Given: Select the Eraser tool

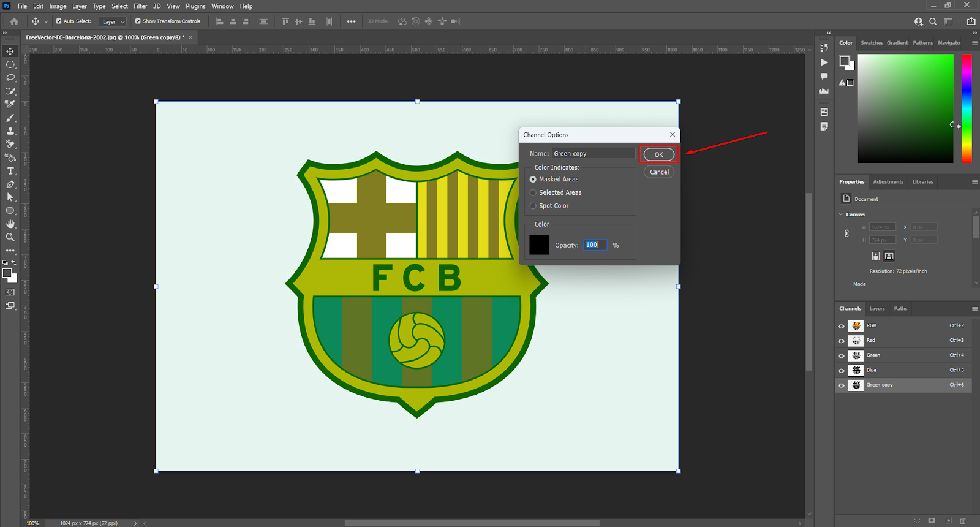Looking at the screenshot, I should point(10,145).
